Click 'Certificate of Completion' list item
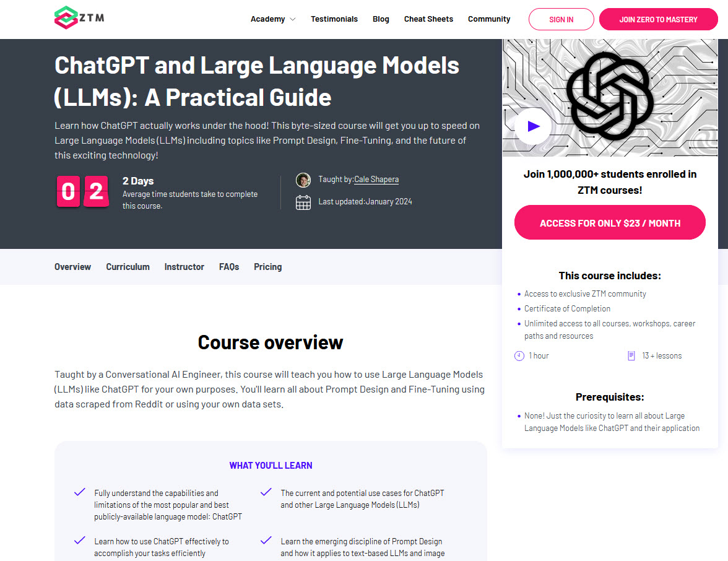Screen dimensions: 728x561 567,309
